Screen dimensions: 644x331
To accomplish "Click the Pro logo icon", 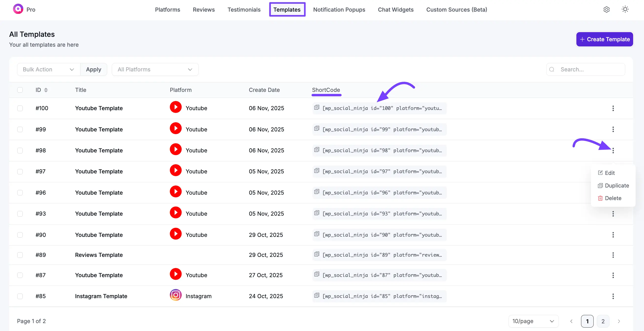I will [18, 9].
